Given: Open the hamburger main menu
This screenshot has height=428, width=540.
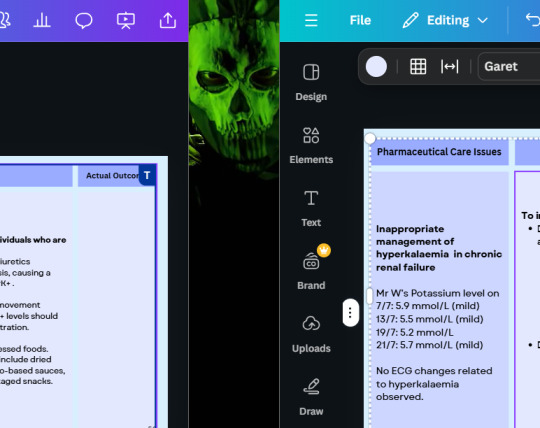Looking at the screenshot, I should pyautogui.click(x=311, y=20).
